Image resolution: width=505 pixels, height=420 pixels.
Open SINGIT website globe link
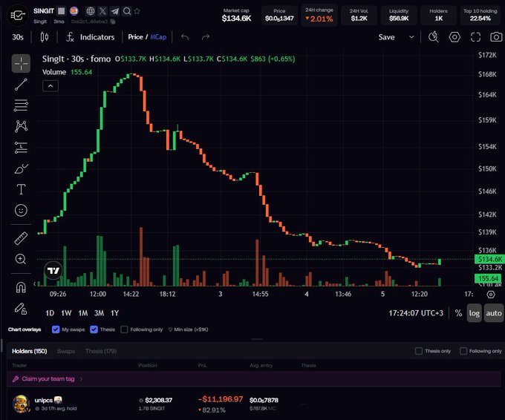(x=91, y=11)
